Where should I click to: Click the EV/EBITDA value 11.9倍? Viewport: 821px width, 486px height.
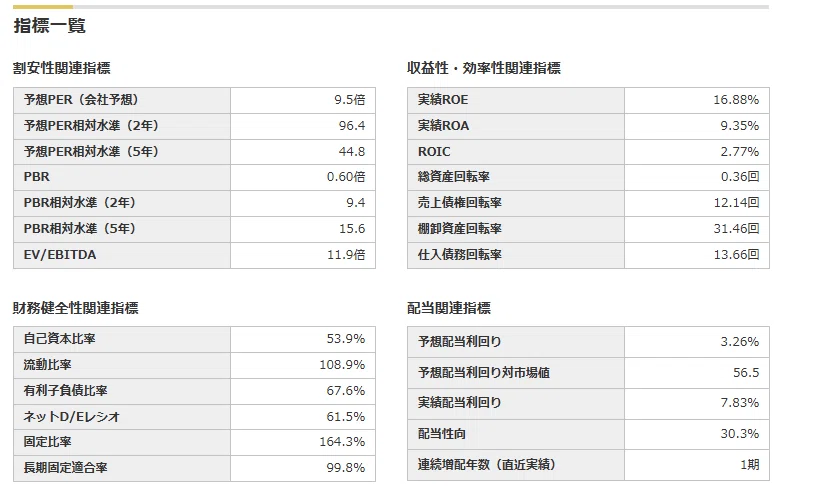[x=346, y=255]
